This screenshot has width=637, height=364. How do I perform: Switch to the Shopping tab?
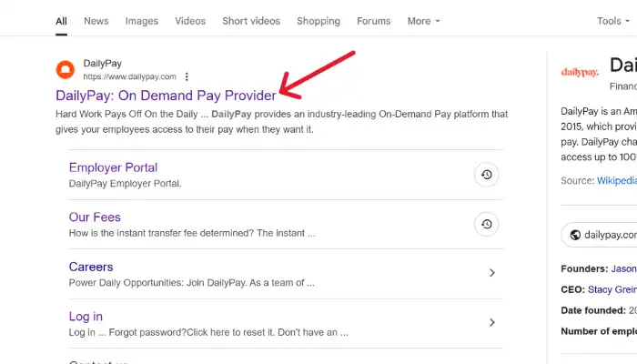click(x=318, y=21)
